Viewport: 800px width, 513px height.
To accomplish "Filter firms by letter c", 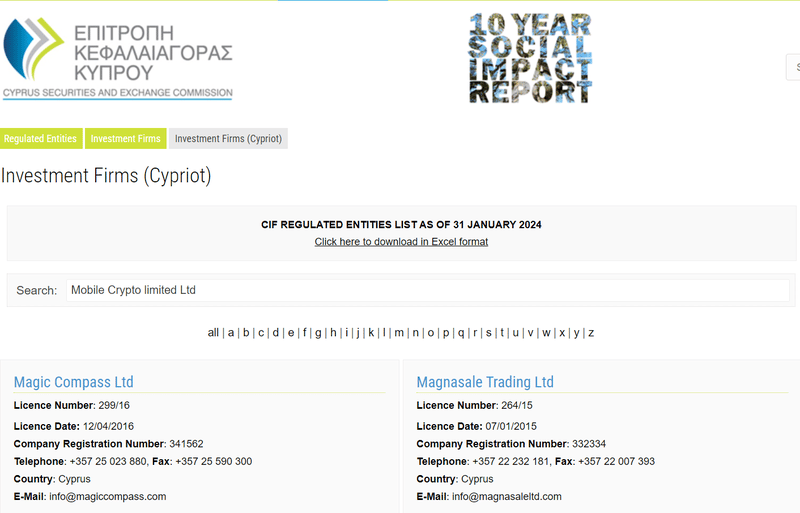I will point(261,333).
